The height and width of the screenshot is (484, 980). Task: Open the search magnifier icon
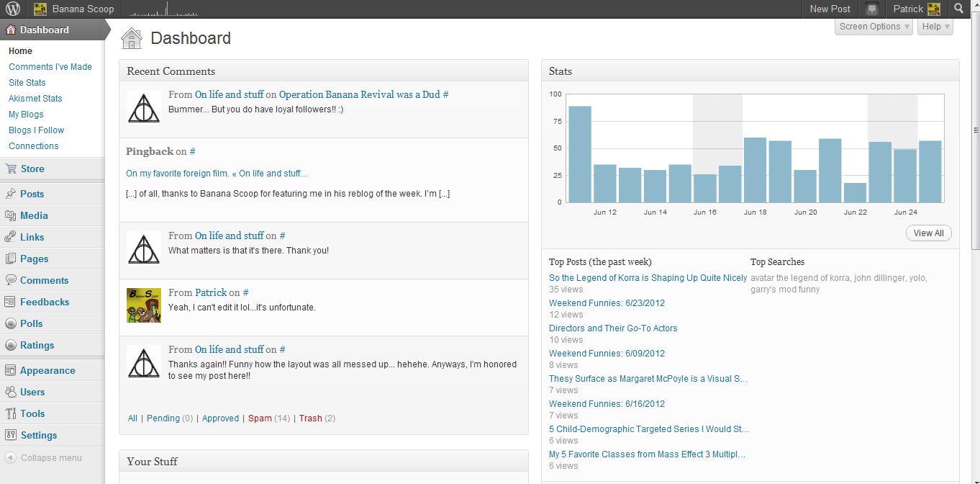coord(958,9)
